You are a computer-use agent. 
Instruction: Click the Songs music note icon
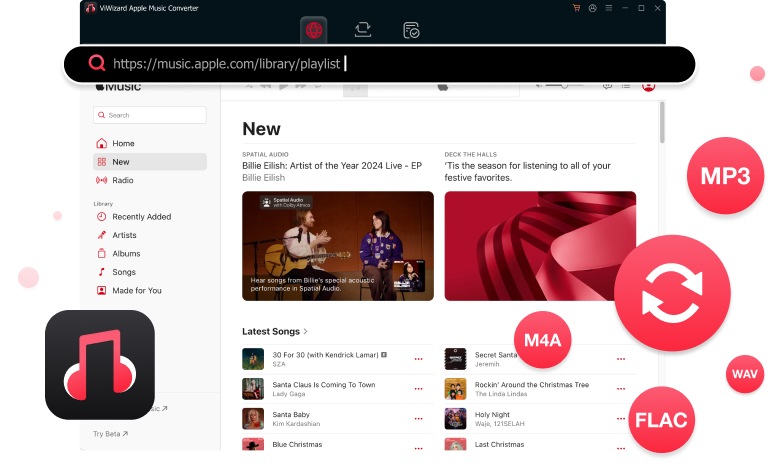101,272
